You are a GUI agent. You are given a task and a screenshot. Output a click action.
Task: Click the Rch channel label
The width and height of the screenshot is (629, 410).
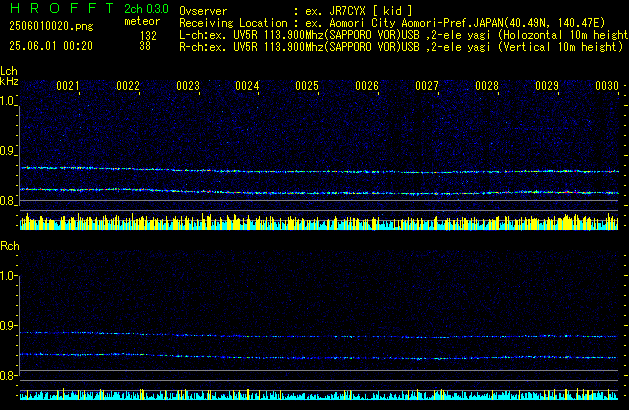pos(10,246)
